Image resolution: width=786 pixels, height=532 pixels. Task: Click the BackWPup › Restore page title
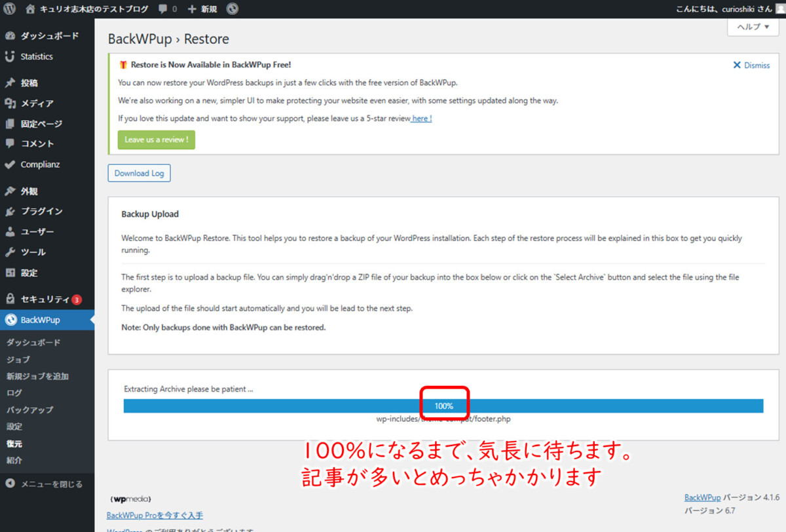(x=168, y=39)
